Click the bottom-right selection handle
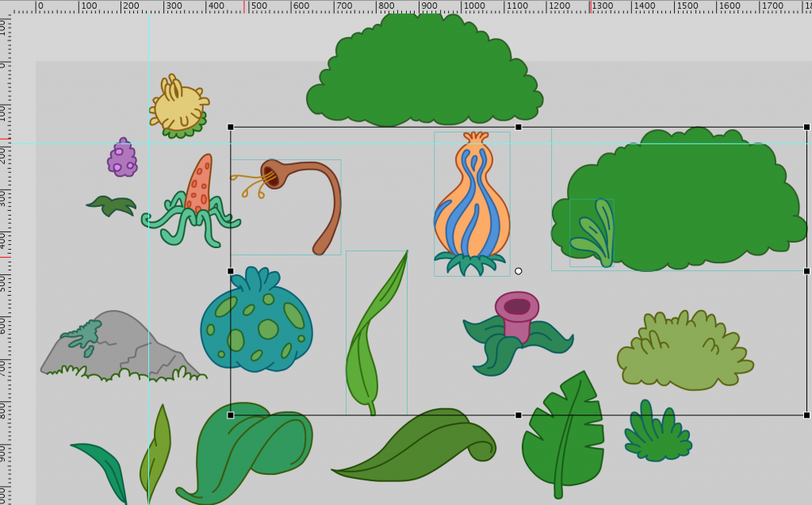Image resolution: width=812 pixels, height=505 pixels. [806, 415]
